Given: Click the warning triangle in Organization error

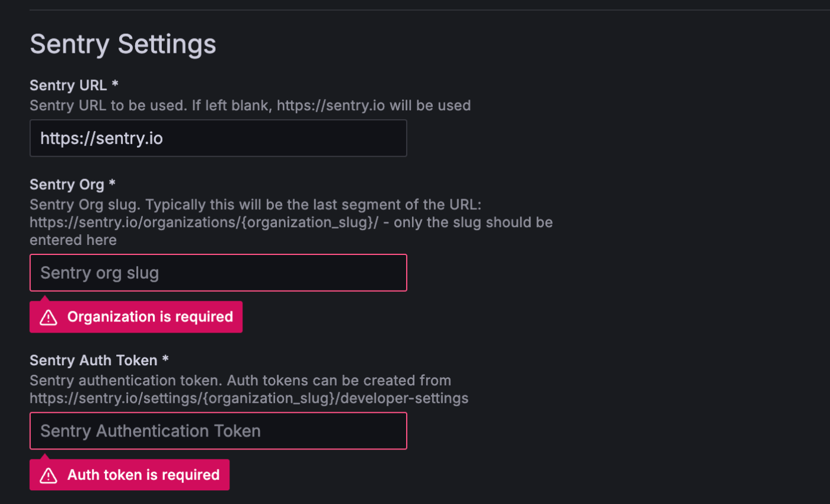Looking at the screenshot, I should pos(48,318).
